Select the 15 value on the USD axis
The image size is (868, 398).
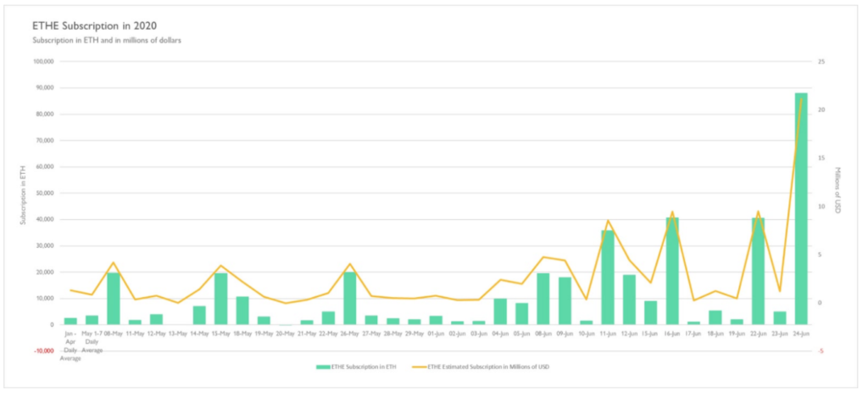click(821, 158)
